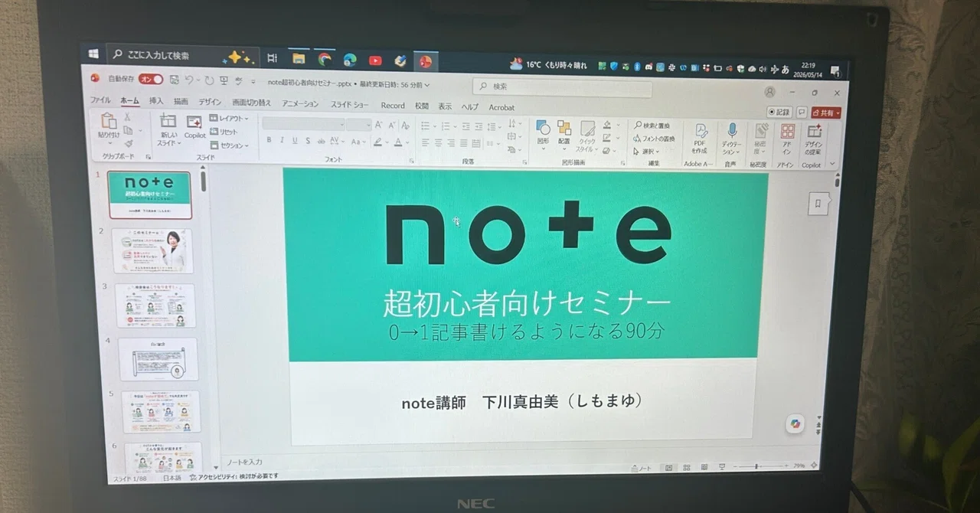This screenshot has width=980, height=513.
Task: Toggle underline formatting
Action: tap(294, 141)
